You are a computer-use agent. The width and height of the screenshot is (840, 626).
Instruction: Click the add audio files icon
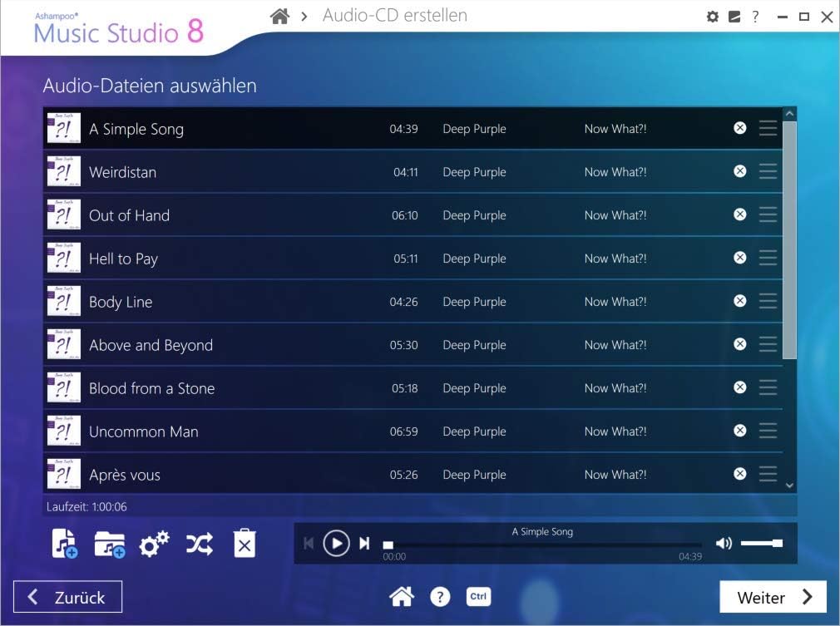tap(63, 542)
